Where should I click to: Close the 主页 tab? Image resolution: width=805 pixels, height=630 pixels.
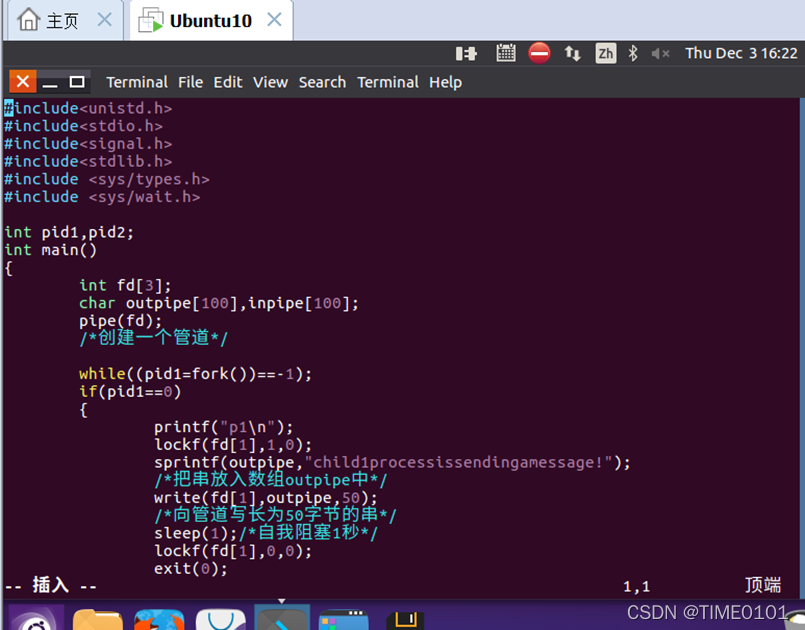(104, 20)
